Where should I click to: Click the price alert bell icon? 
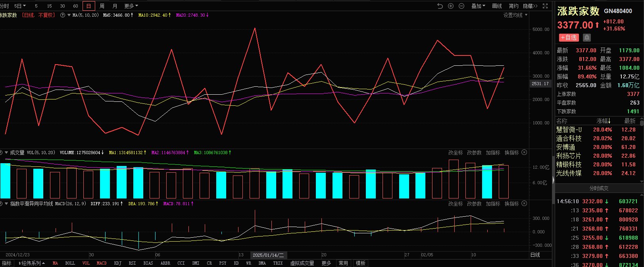587,38
